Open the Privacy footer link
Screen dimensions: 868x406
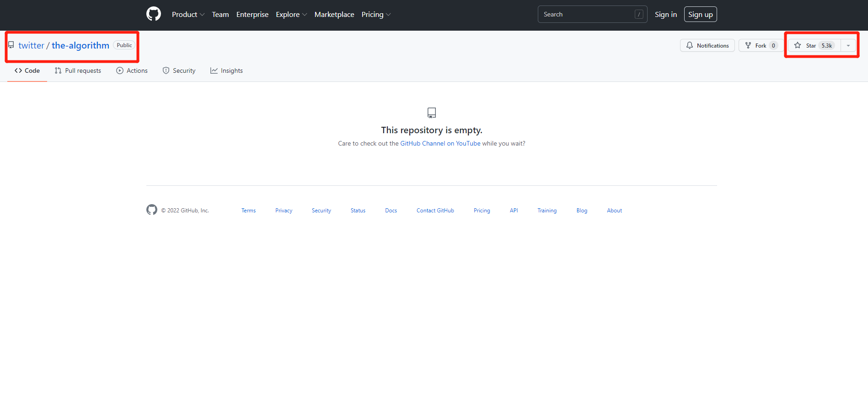(x=284, y=211)
